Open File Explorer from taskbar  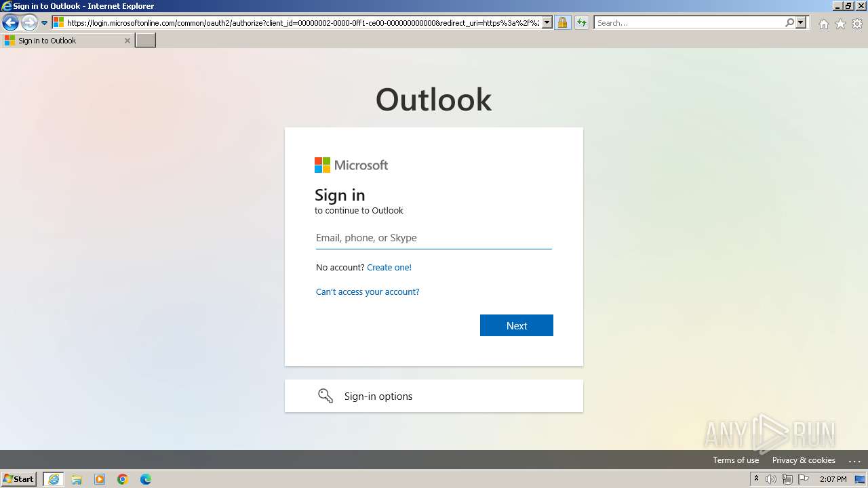[x=77, y=479]
